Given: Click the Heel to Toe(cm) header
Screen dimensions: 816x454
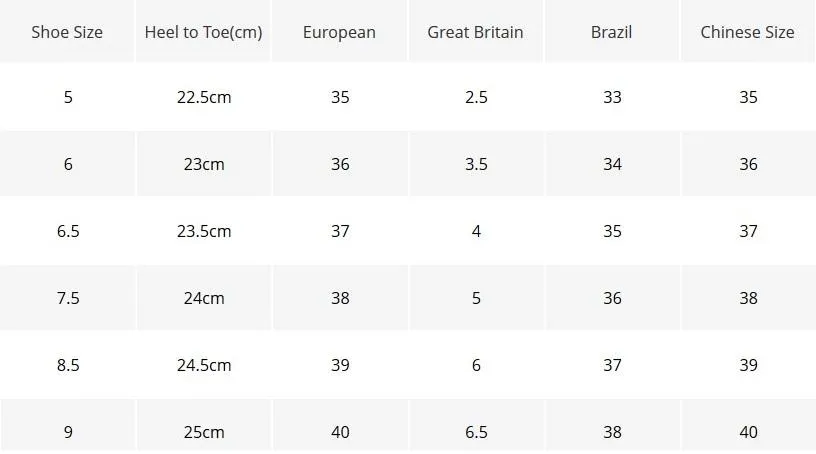Looking at the screenshot, I should 203,31.
